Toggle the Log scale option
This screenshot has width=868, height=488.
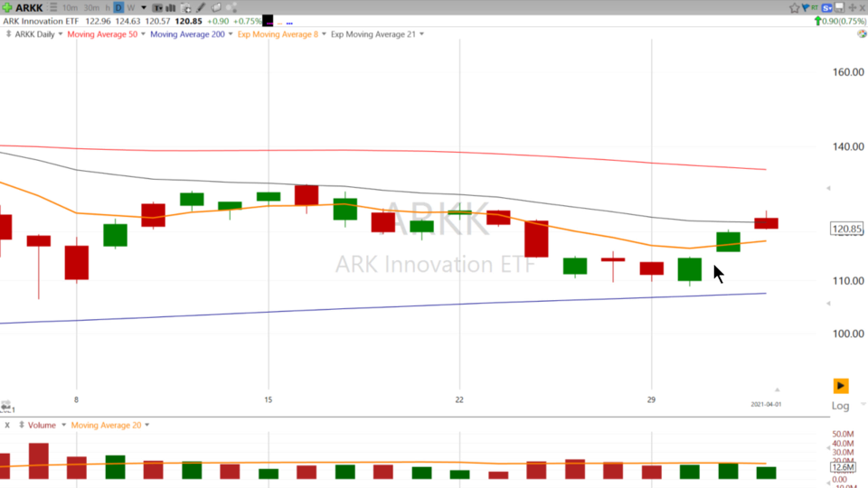click(840, 406)
